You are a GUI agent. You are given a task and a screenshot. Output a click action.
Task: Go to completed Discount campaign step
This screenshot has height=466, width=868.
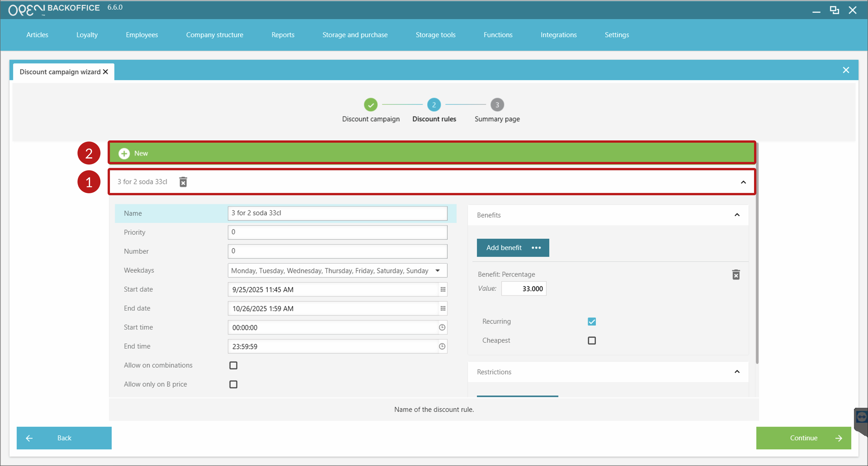[371, 105]
